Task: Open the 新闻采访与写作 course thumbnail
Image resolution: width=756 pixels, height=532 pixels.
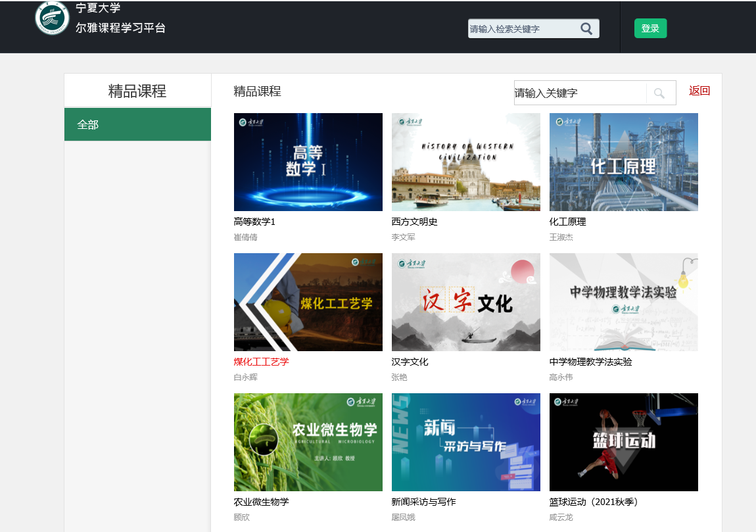Action: (x=465, y=442)
